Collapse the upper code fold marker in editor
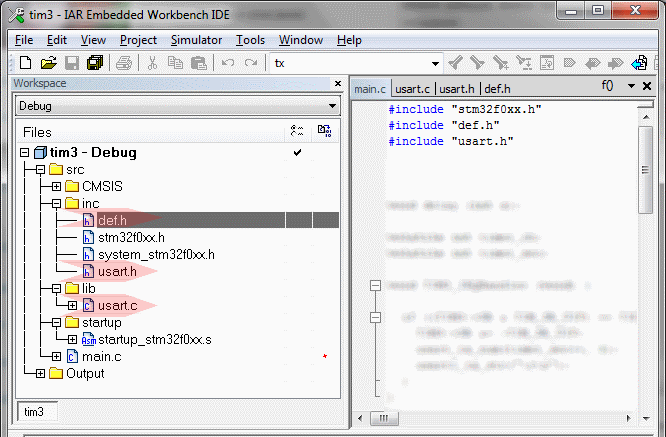The width and height of the screenshot is (666, 437). [375, 285]
